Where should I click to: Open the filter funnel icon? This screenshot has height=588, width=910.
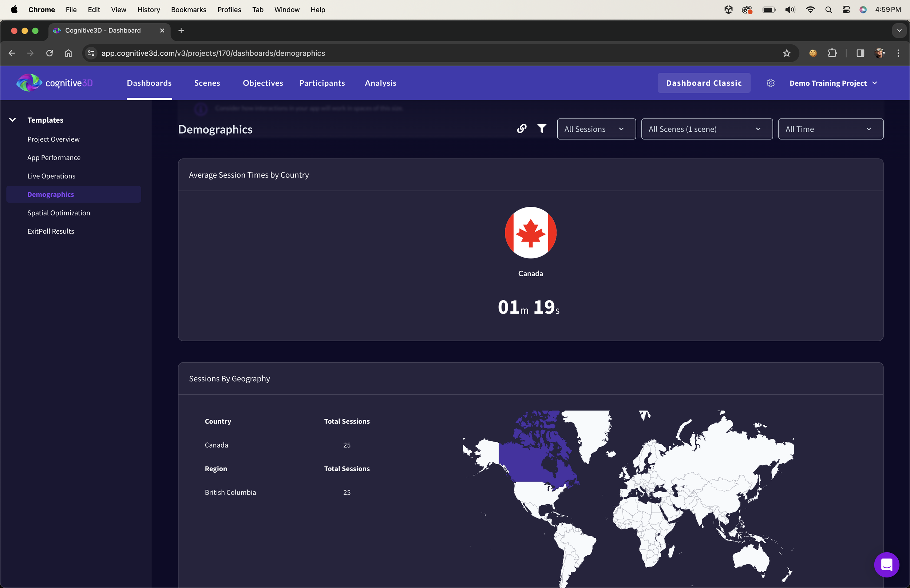coord(542,129)
